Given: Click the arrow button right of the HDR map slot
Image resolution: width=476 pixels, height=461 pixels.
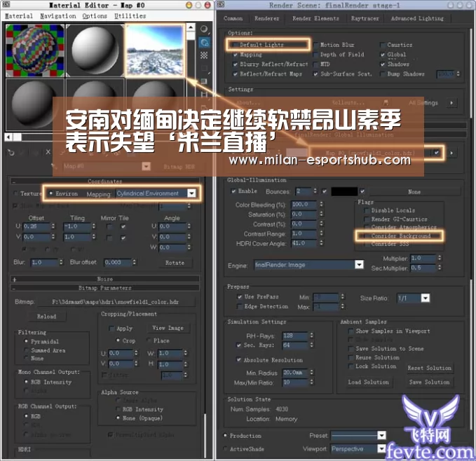Looking at the screenshot, I should click(x=451, y=153).
